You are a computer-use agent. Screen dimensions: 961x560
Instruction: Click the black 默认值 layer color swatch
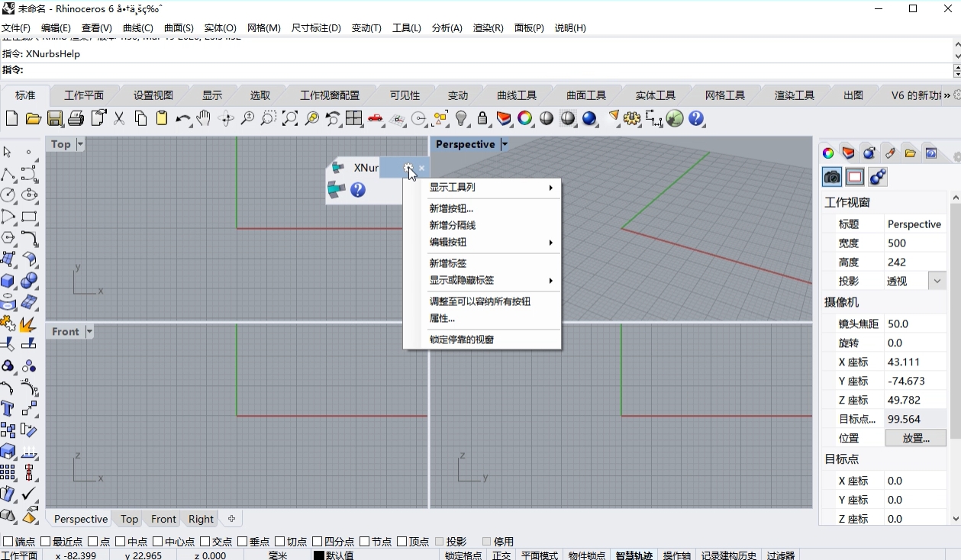tap(319, 555)
